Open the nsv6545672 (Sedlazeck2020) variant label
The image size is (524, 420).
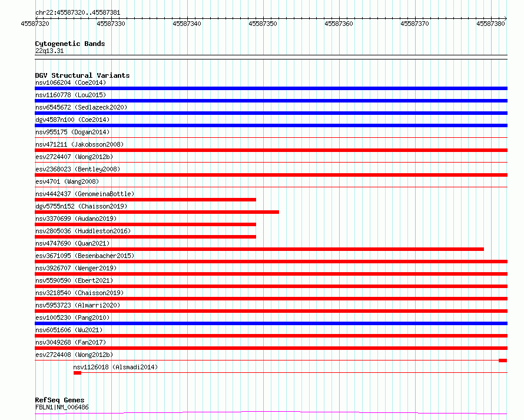[81, 107]
